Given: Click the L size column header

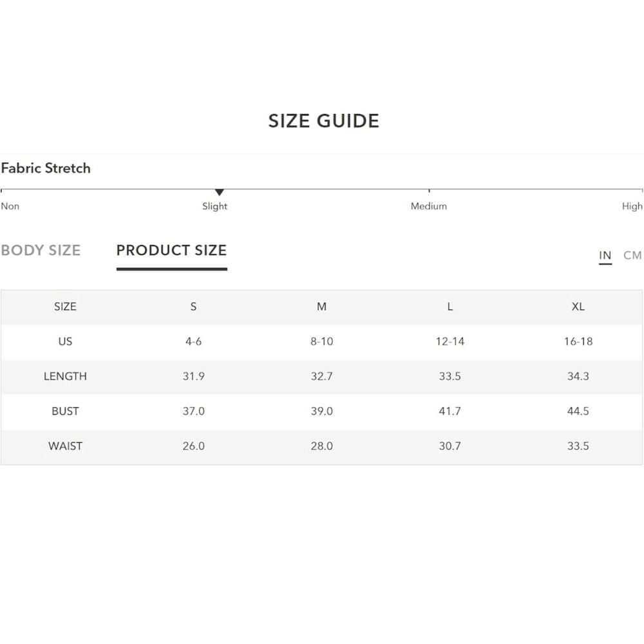Looking at the screenshot, I should click(x=450, y=307).
